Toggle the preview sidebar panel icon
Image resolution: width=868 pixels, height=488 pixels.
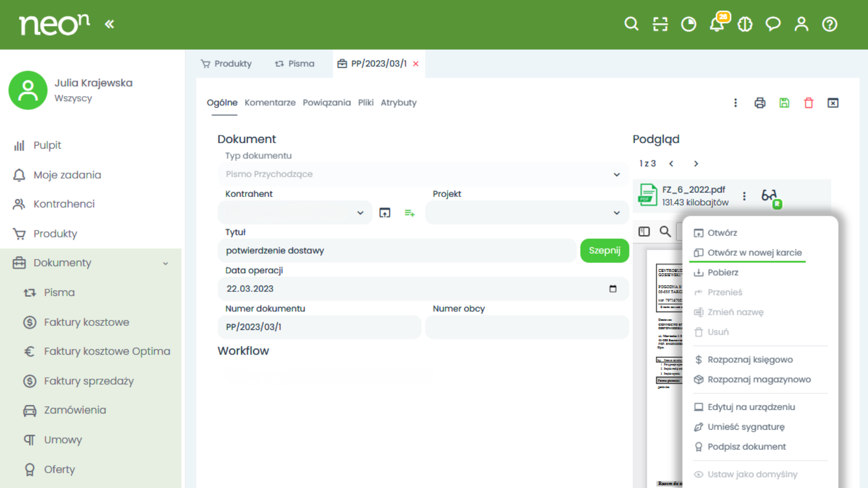click(644, 232)
